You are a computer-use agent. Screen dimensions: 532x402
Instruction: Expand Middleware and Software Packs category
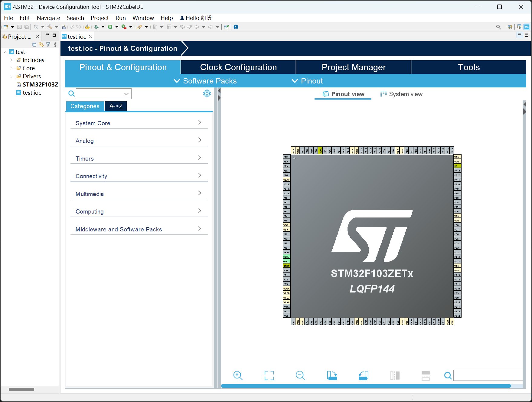(139, 229)
